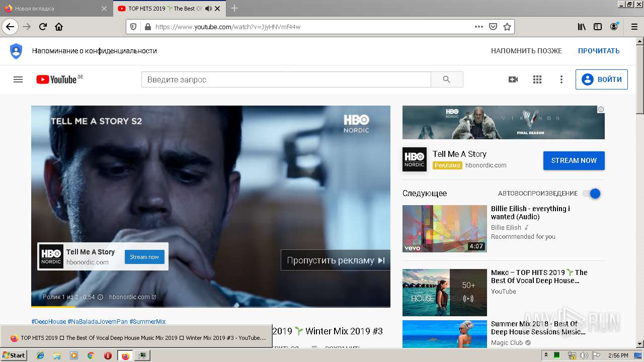The width and height of the screenshot is (644, 362).
Task: Show hidden system tray icons
Action: click(x=546, y=355)
